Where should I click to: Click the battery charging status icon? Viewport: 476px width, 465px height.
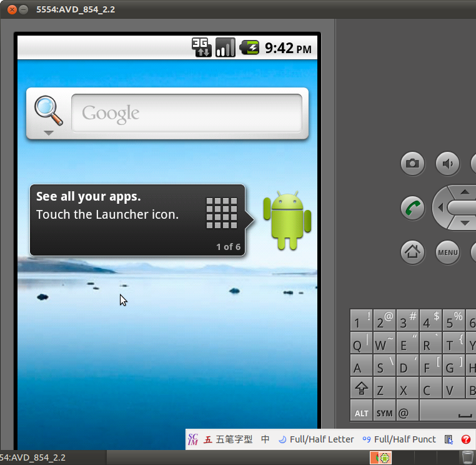coord(249,47)
